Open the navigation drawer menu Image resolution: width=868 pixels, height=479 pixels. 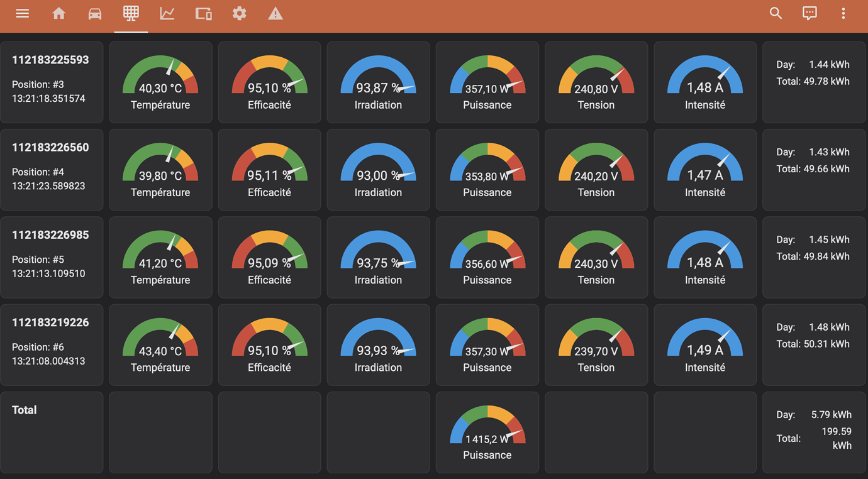pyautogui.click(x=22, y=13)
